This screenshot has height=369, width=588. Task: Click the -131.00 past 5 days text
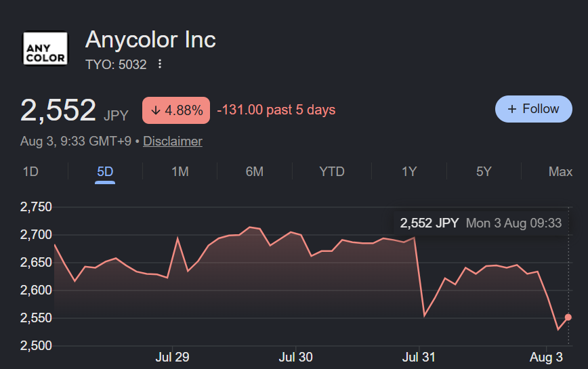pyautogui.click(x=276, y=110)
